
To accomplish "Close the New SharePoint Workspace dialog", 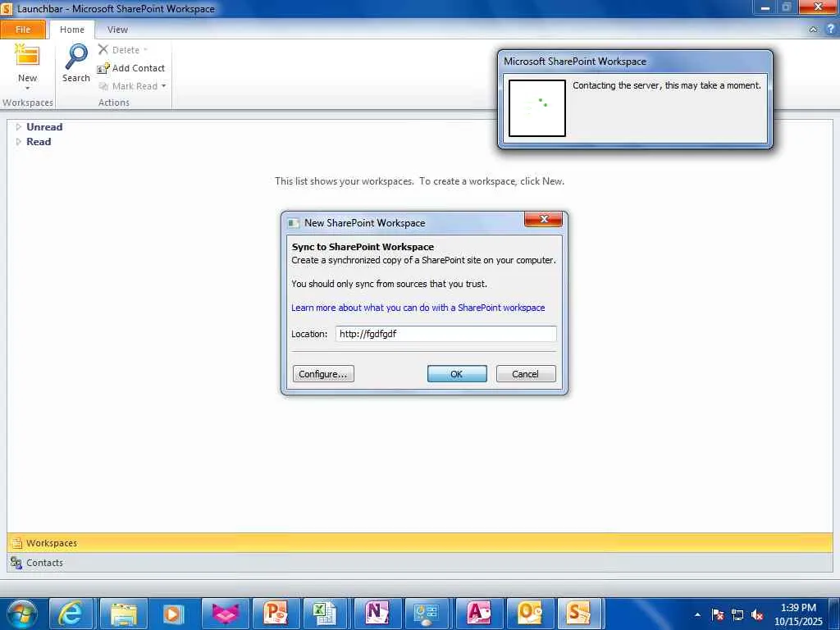I will click(543, 218).
